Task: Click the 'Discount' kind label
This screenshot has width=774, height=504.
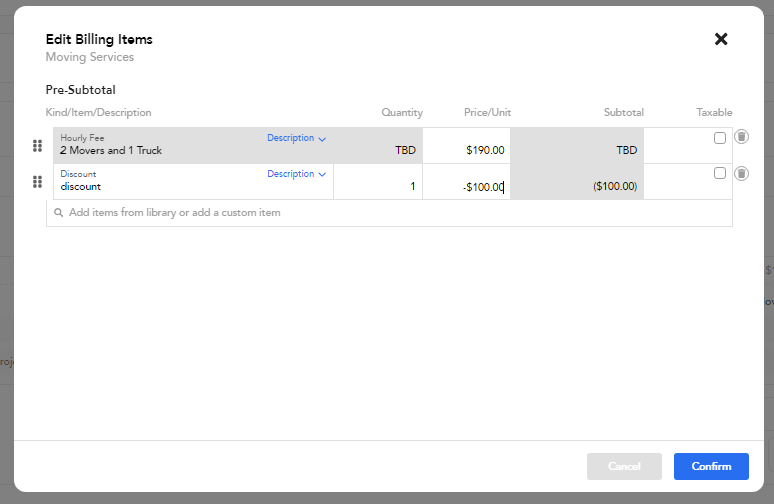Action: 78,174
